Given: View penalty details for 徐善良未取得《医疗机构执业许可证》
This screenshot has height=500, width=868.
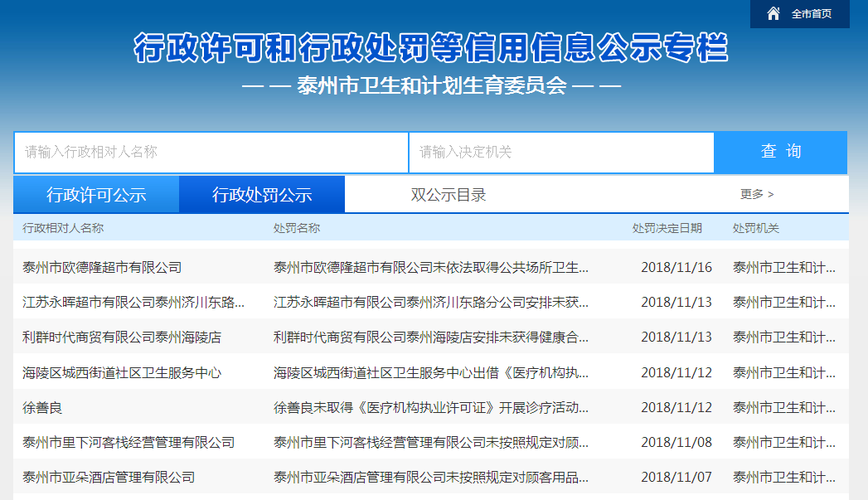Looking at the screenshot, I should pos(431,408).
